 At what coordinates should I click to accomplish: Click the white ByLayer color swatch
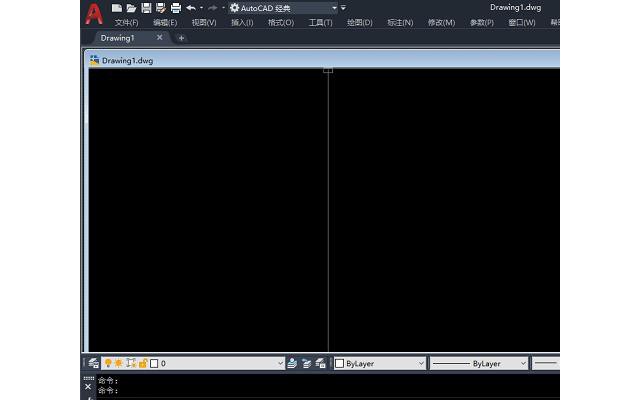tap(339, 363)
